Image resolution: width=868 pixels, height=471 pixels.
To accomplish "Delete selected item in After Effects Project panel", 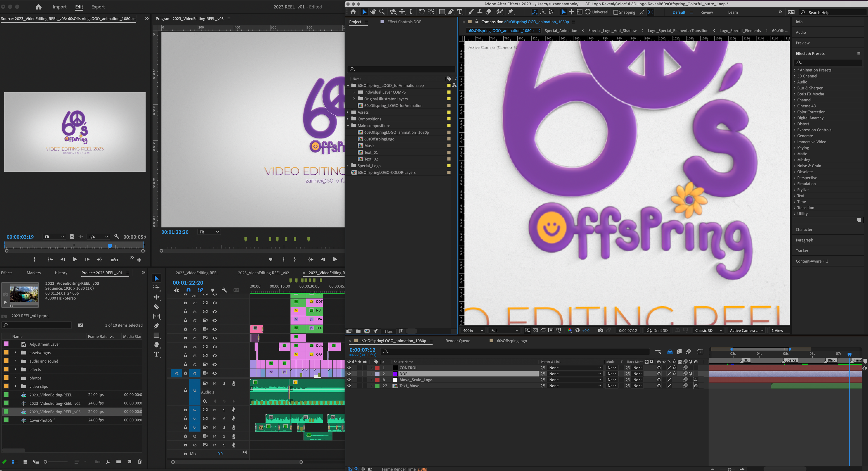I will pyautogui.click(x=401, y=331).
